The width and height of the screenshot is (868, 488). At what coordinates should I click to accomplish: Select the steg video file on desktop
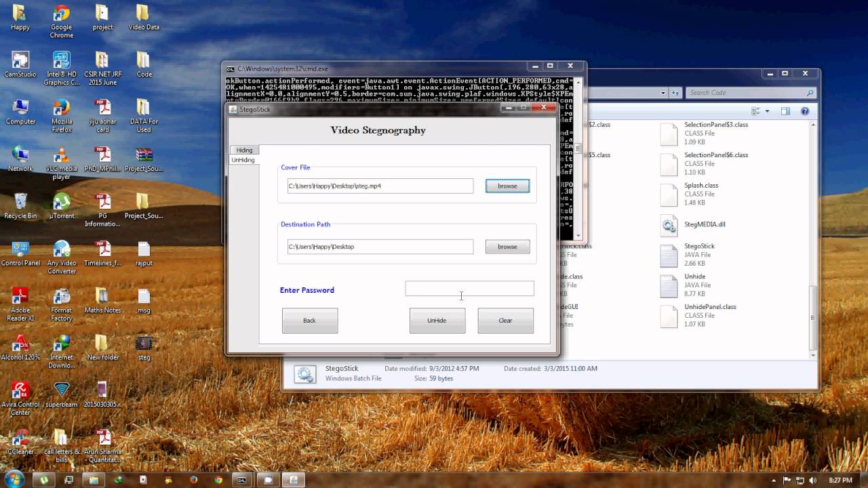(144, 347)
